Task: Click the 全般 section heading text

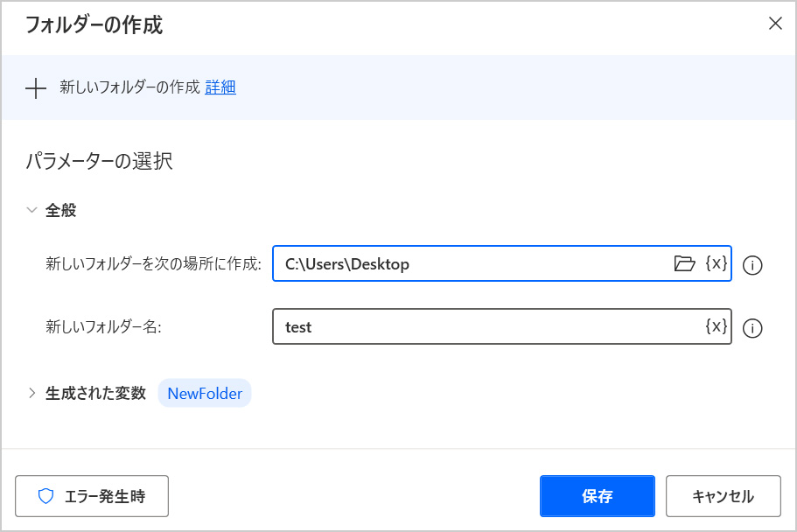Action: pos(59,210)
